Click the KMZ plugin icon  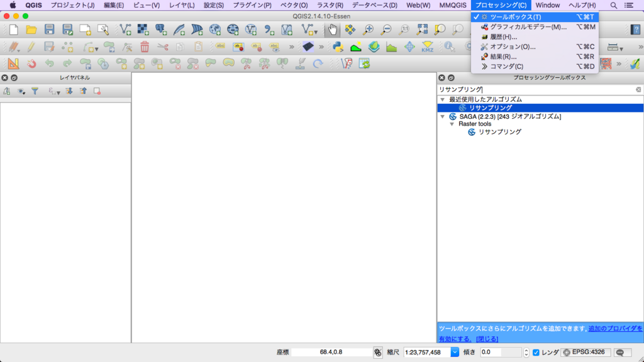click(x=427, y=47)
